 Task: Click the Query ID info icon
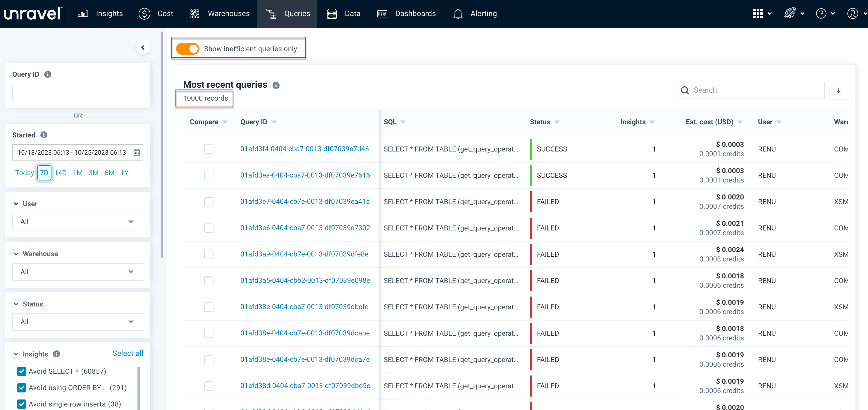pyautogui.click(x=47, y=74)
